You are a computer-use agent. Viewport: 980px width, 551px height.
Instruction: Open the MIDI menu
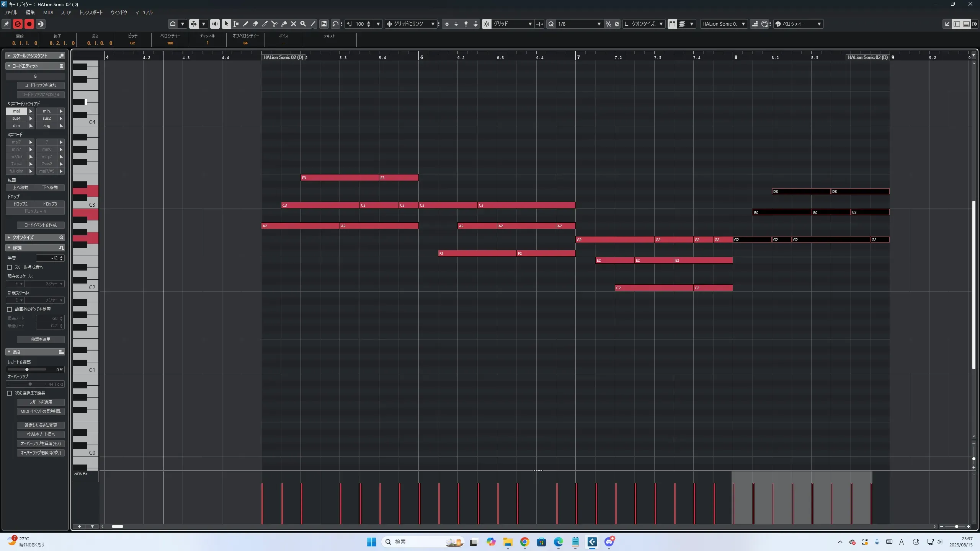[48, 12]
